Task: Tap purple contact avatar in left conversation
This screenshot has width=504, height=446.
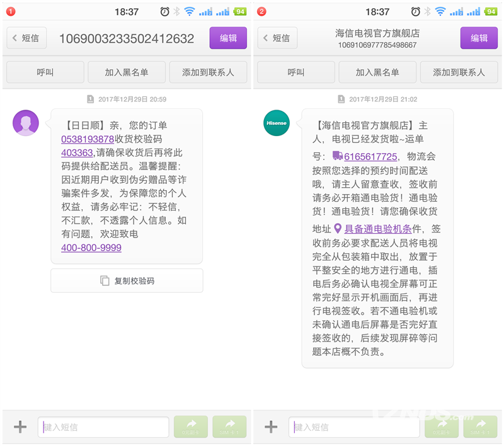Action: pyautogui.click(x=26, y=123)
